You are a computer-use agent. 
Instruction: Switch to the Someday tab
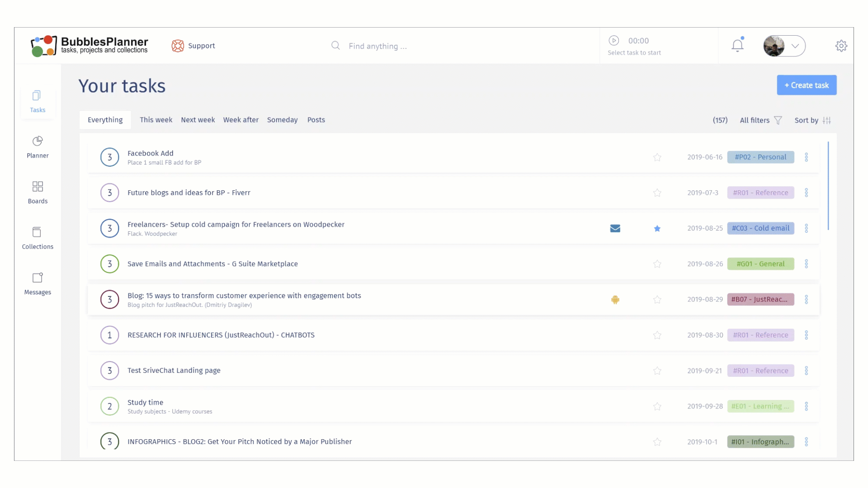coord(282,120)
